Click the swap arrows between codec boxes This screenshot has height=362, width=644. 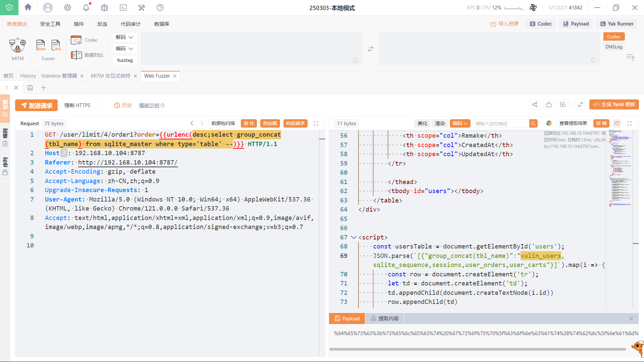(x=370, y=49)
